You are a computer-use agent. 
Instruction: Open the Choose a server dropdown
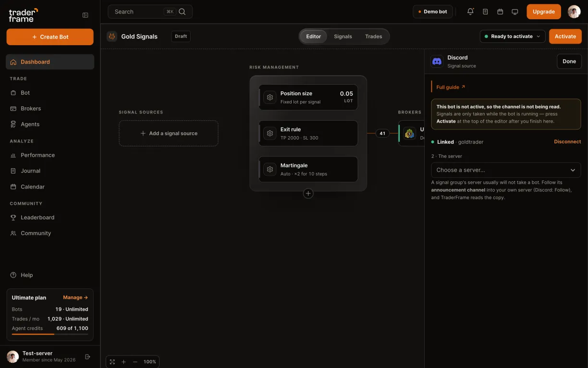click(506, 170)
